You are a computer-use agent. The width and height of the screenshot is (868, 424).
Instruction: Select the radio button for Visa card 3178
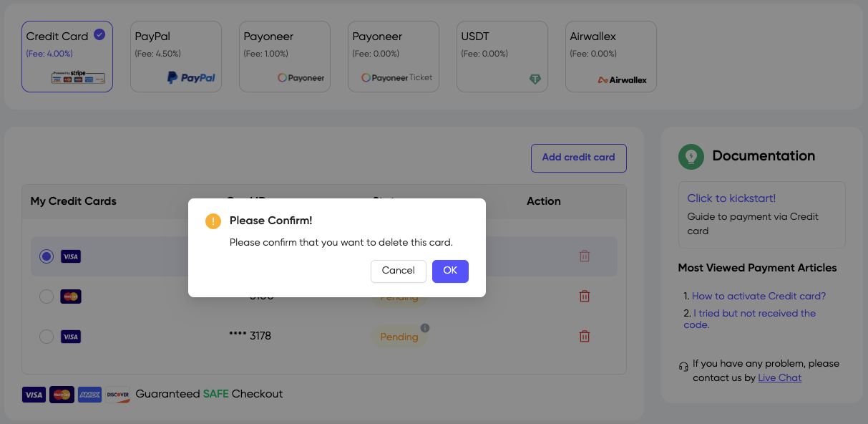coord(47,336)
